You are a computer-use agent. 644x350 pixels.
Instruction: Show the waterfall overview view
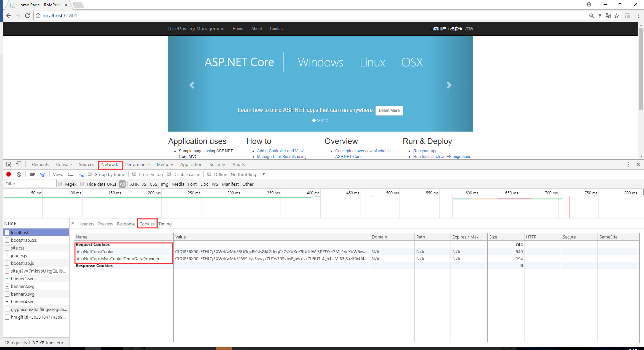pos(80,174)
